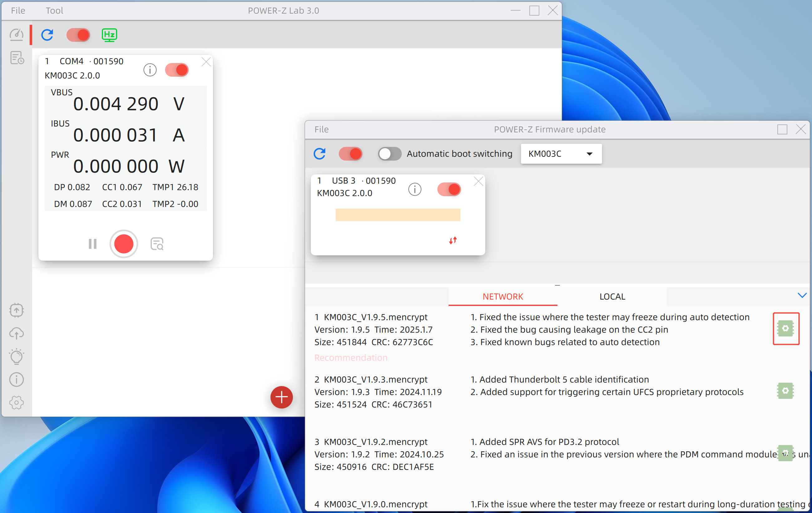
Task: Click the Hz refresh rate icon in toolbar
Action: [109, 34]
